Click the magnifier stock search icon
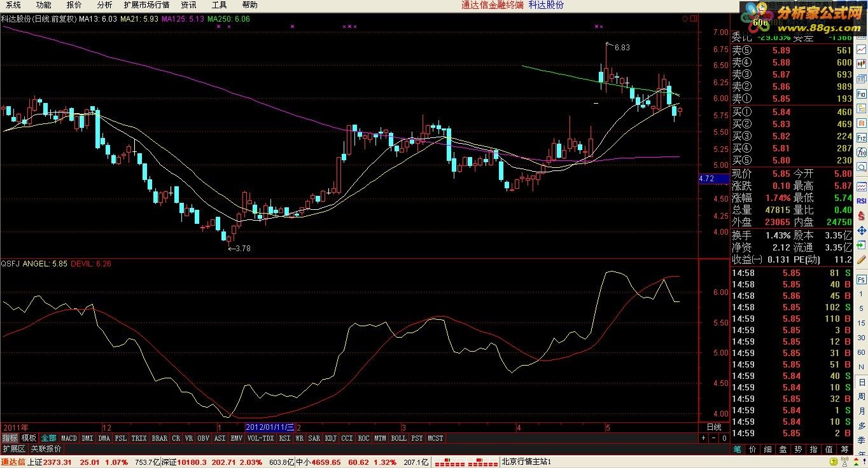 pos(862,167)
